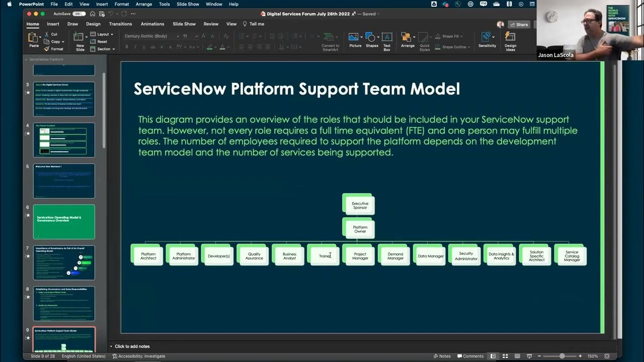644x362 pixels.
Task: Open the Copy options arrow
Action: (x=64, y=42)
